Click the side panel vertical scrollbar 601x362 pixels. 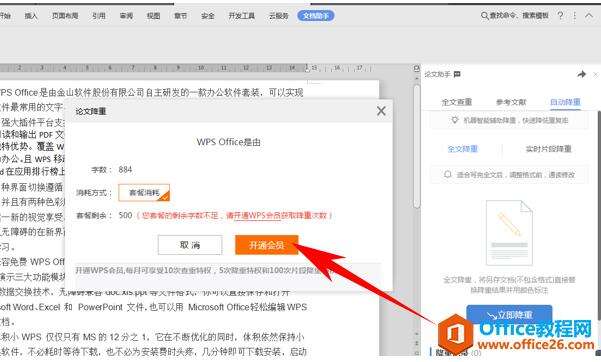599,215
